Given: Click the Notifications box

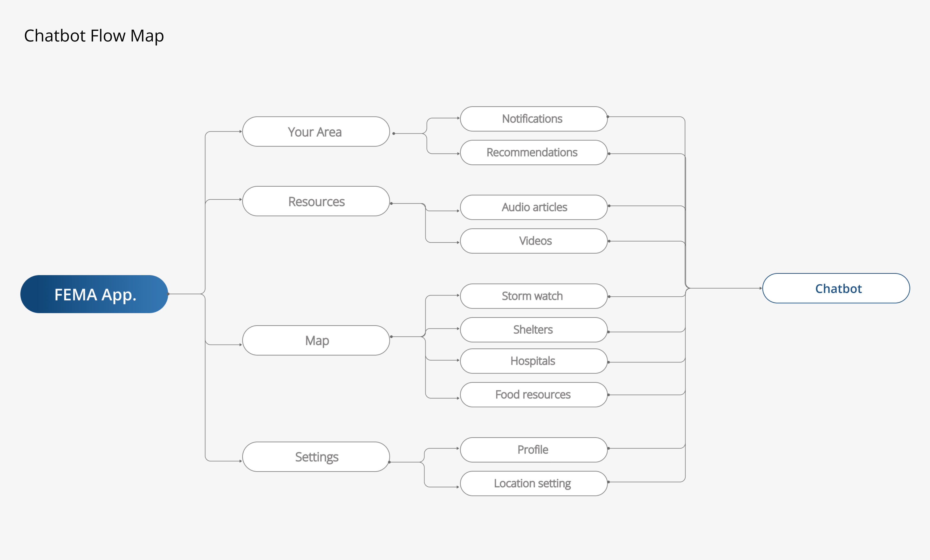Looking at the screenshot, I should coord(533,119).
